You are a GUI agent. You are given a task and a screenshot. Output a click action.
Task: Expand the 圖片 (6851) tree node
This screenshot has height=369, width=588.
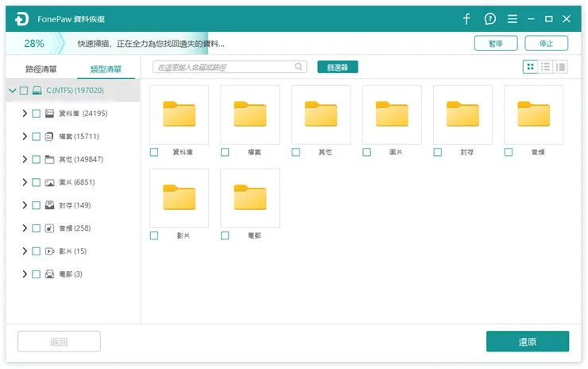coord(25,182)
